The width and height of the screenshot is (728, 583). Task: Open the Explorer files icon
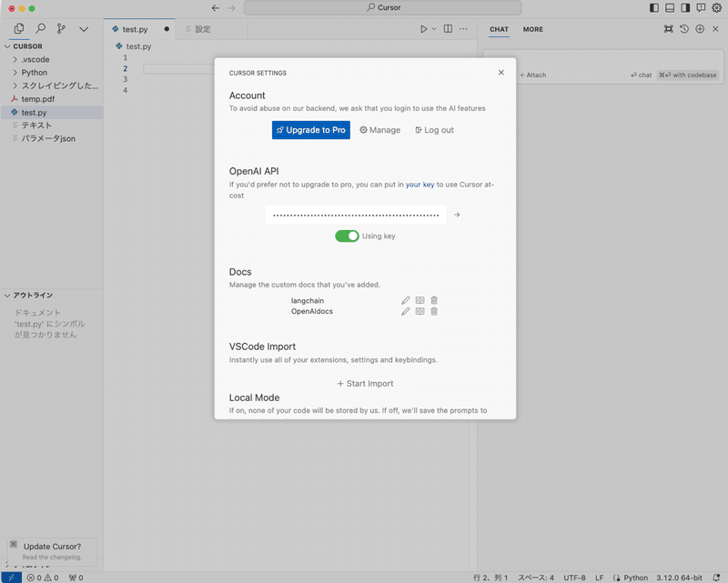(x=19, y=29)
